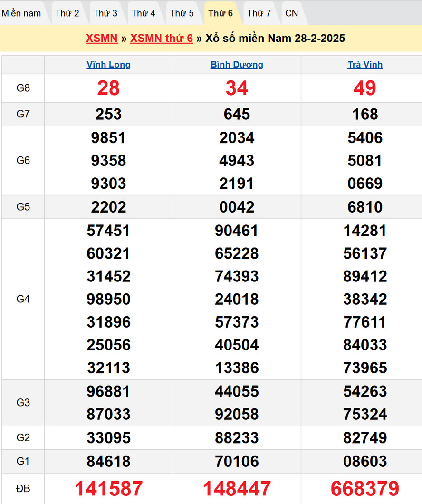Click the G8 number 49
Screen dimensions: 422x504
(365, 88)
